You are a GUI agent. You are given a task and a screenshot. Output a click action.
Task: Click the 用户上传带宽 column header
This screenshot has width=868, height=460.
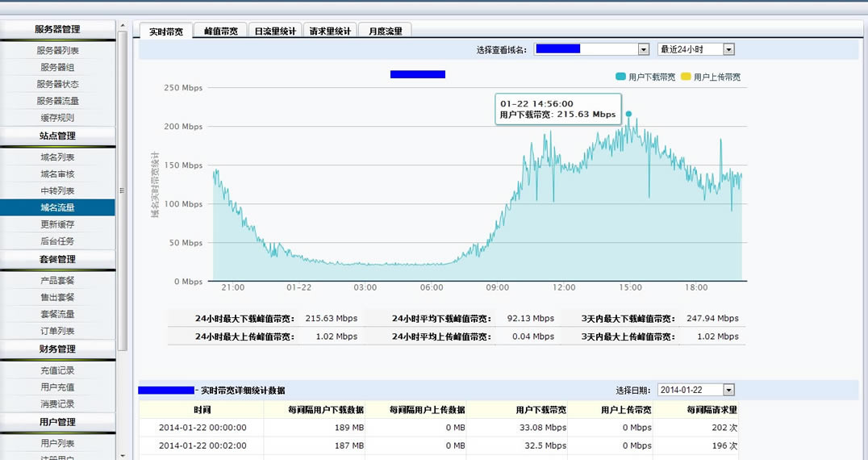coord(611,410)
